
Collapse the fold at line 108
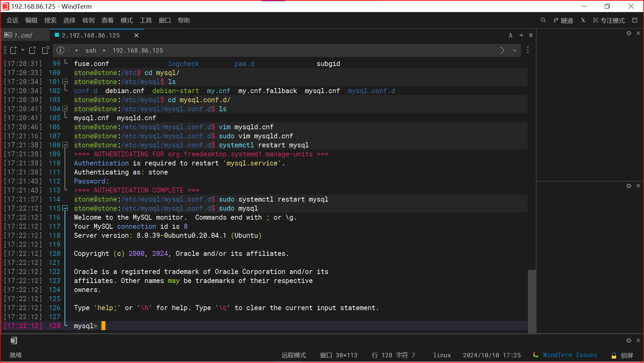pyautogui.click(x=65, y=145)
